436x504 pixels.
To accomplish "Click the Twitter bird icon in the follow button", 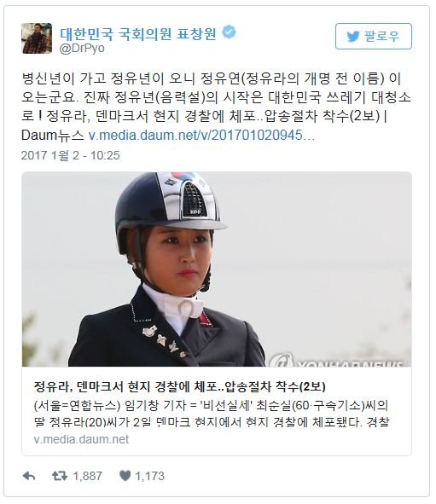I will tap(352, 37).
